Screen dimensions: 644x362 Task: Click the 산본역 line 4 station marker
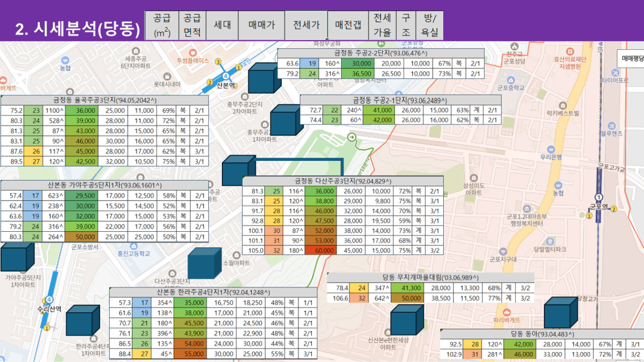coord(227,76)
